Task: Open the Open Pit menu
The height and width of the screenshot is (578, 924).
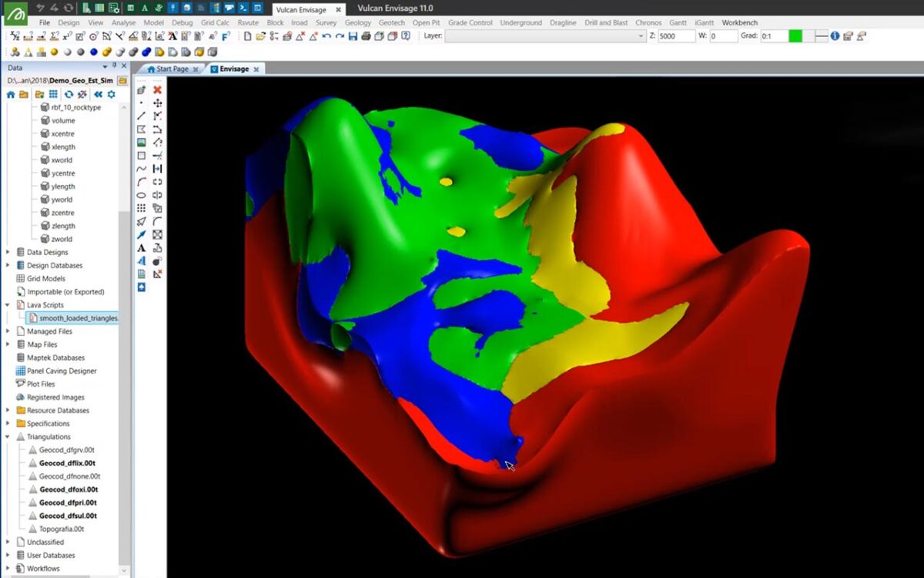Action: pyautogui.click(x=427, y=23)
